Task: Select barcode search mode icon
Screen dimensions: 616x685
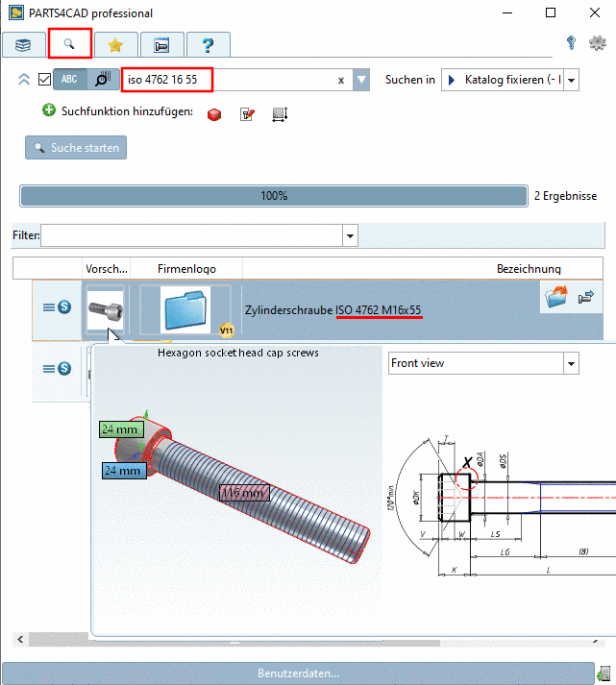Action: [103, 80]
